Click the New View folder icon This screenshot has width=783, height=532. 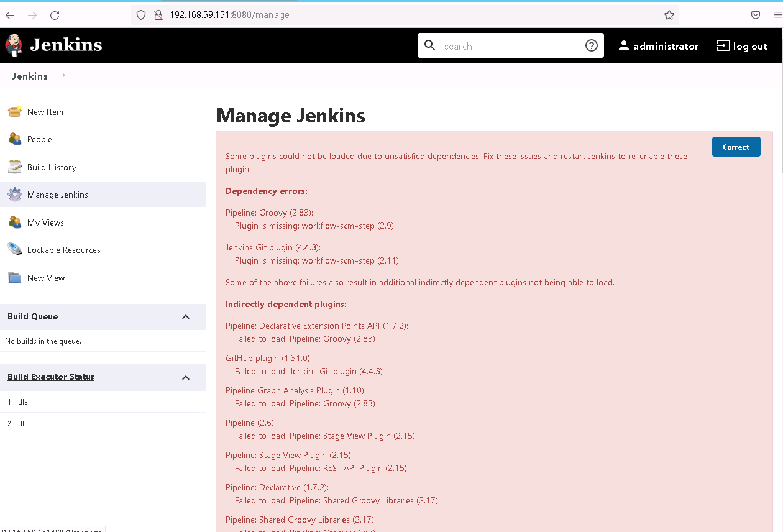(x=15, y=278)
